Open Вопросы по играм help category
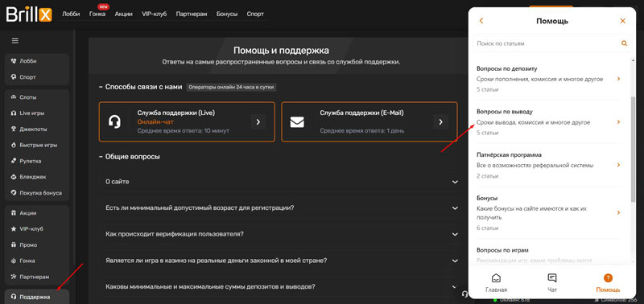 coord(549,254)
